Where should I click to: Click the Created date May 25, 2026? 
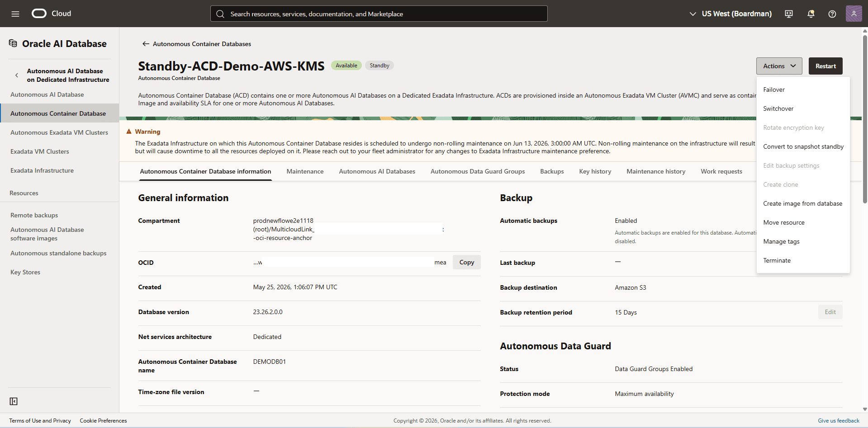[x=295, y=287]
